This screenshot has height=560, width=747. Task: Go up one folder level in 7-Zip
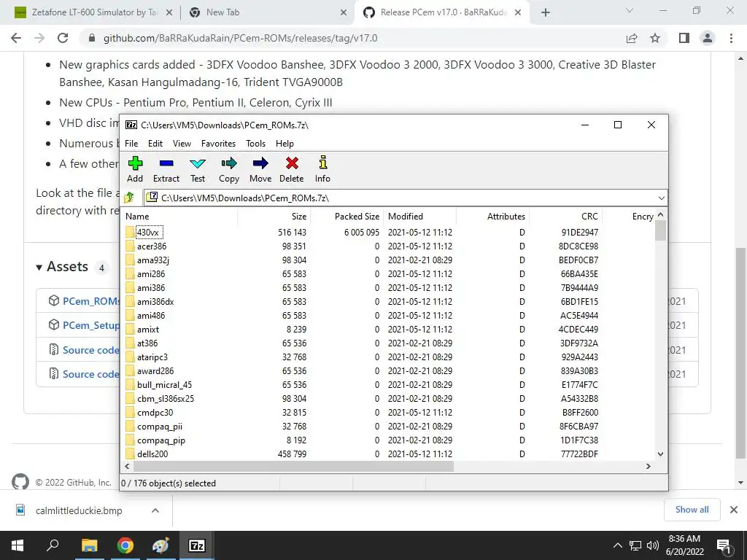click(x=130, y=198)
